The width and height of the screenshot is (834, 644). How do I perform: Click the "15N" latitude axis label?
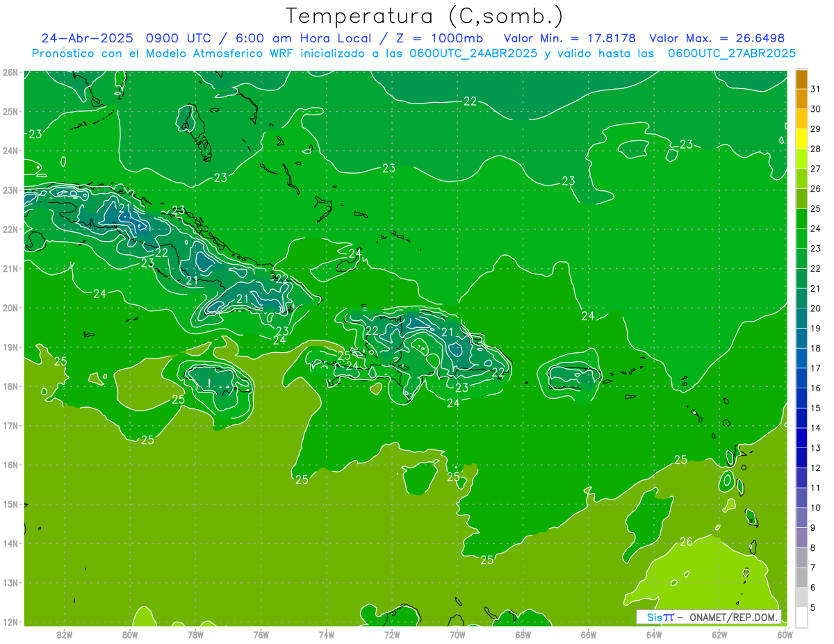click(10, 504)
